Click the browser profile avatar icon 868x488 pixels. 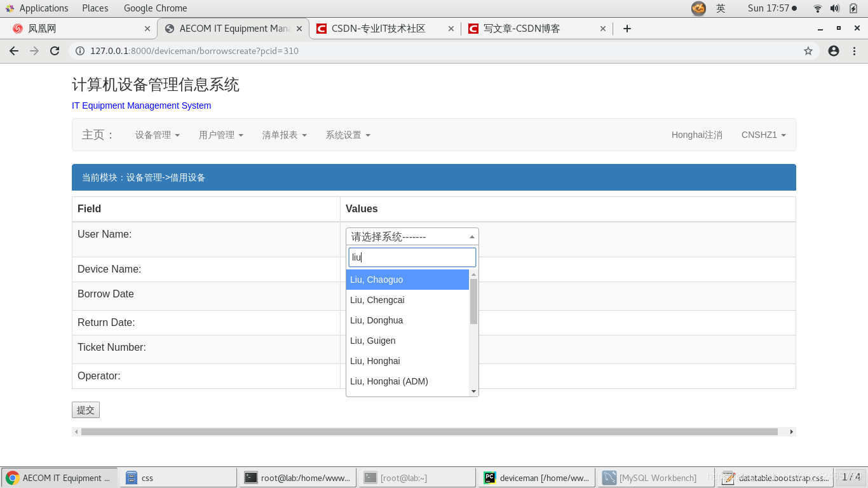(x=833, y=51)
